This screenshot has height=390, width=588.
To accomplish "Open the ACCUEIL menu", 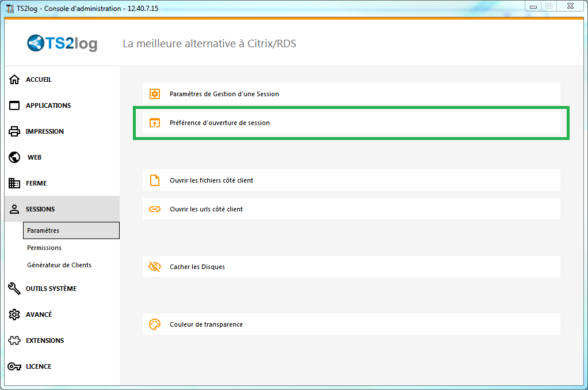I will click(62, 79).
